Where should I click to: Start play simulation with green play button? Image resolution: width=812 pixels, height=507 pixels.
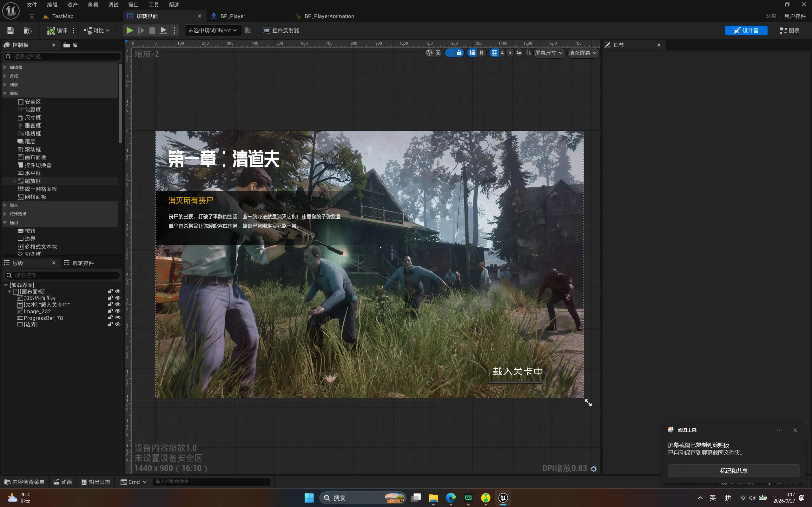pos(129,30)
